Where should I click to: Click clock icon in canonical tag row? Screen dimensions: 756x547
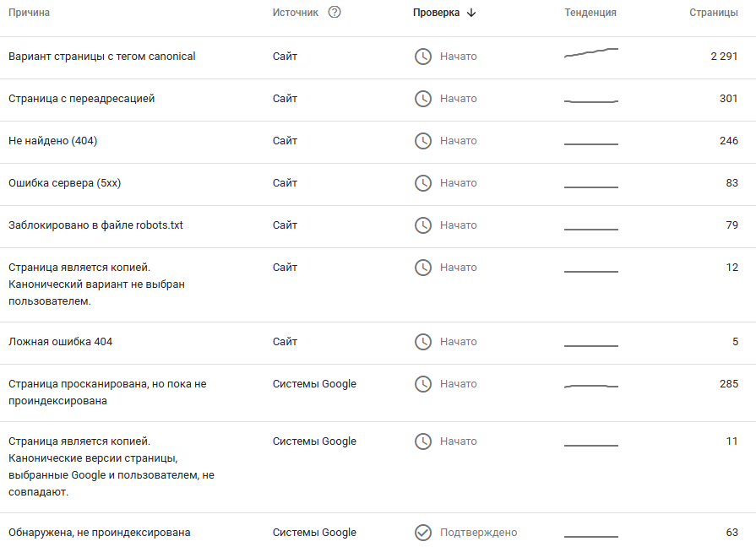click(422, 57)
